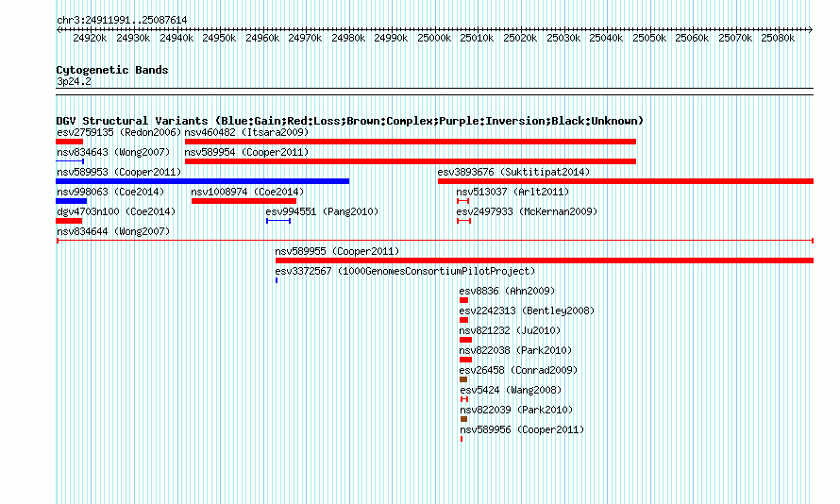Screen dimensions: 840x504
Task: Click the nsv589954 (Cooper2011) label
Action: (x=246, y=152)
